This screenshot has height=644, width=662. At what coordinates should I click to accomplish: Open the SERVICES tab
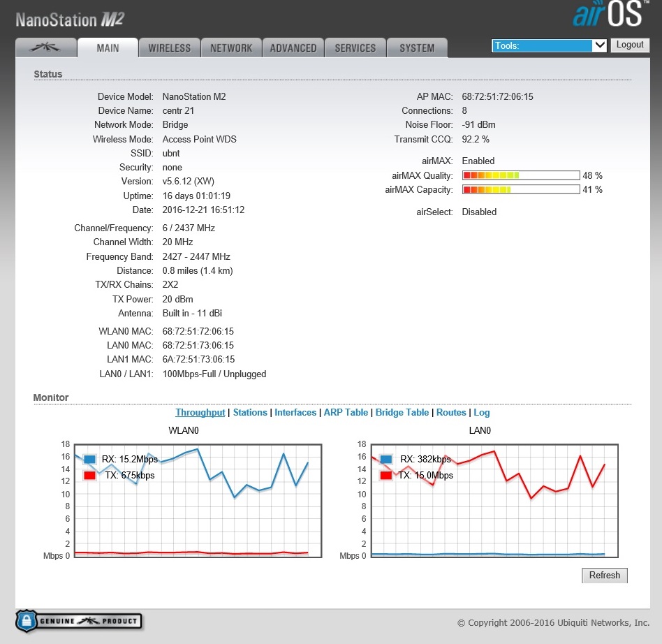[355, 47]
